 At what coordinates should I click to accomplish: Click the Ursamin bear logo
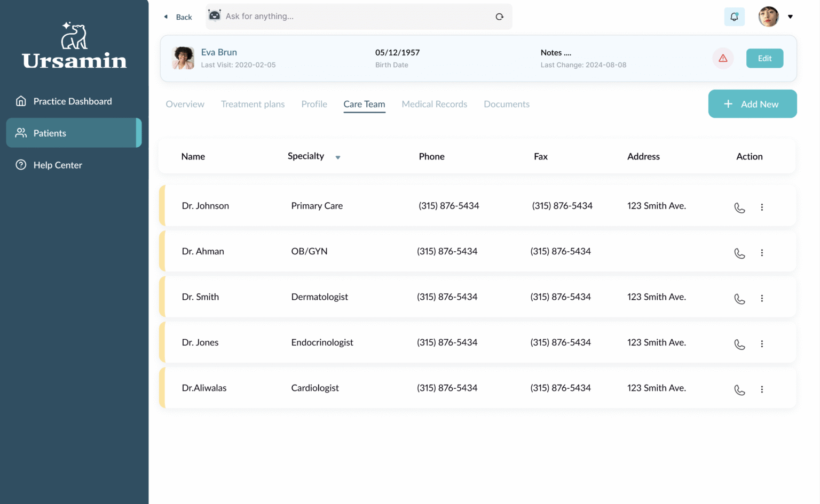[74, 36]
